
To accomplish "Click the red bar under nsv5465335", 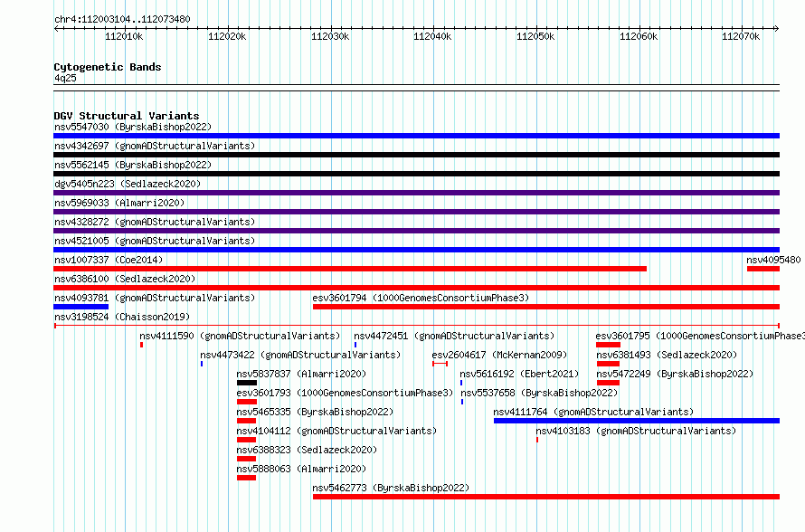I will pos(246,421).
